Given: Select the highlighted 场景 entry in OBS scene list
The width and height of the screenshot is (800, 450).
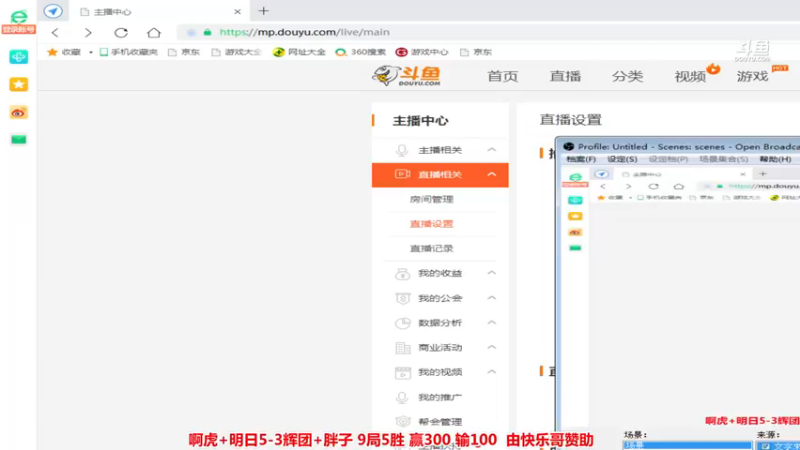Looking at the screenshot, I should [x=687, y=446].
